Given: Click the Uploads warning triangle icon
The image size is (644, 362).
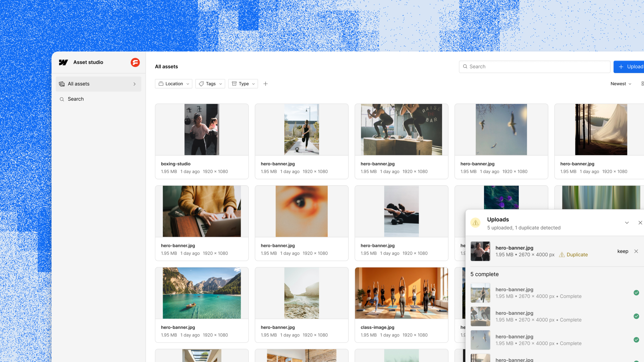Looking at the screenshot, I should [475, 223].
